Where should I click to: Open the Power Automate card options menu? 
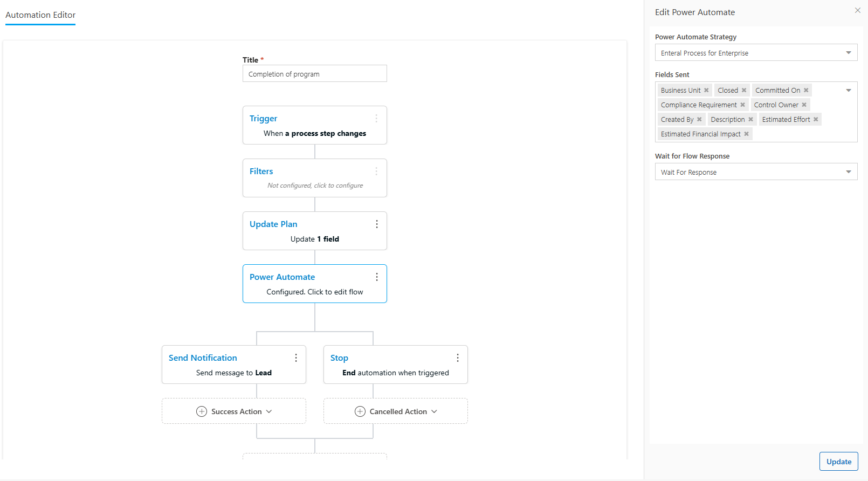pyautogui.click(x=376, y=277)
